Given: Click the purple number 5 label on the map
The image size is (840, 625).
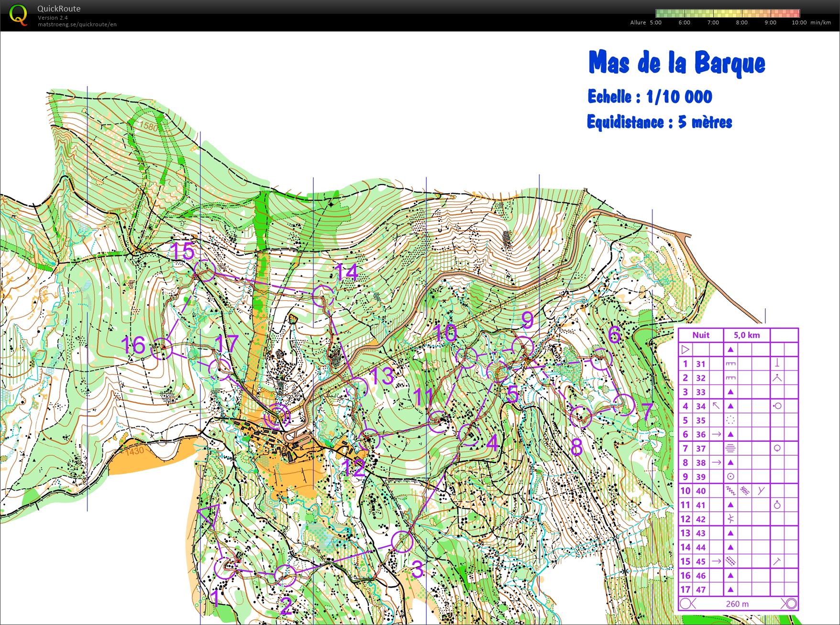Looking at the screenshot, I should (x=512, y=394).
